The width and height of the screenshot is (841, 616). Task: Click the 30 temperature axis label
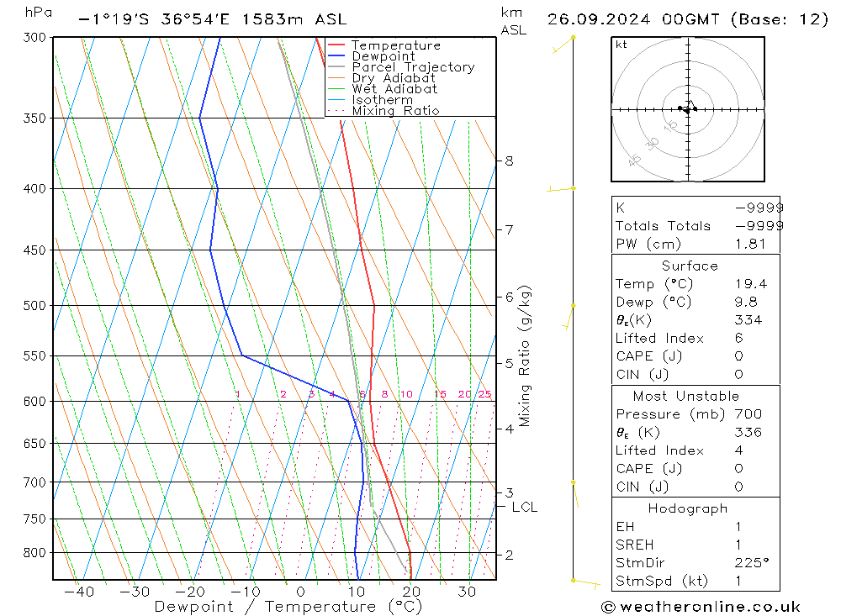467,592
